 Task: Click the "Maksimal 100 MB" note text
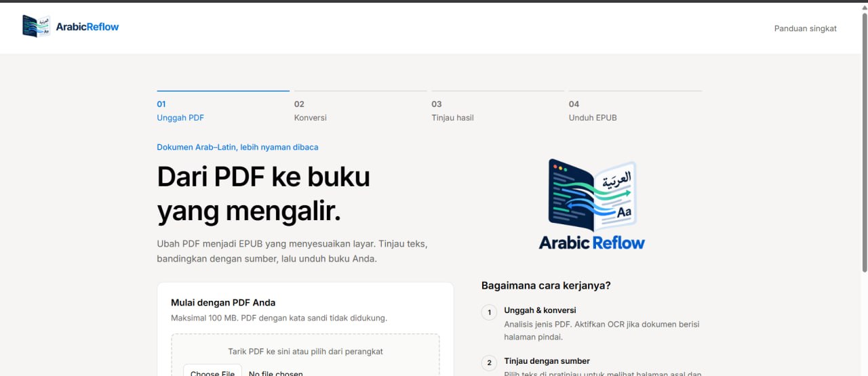[x=279, y=318]
